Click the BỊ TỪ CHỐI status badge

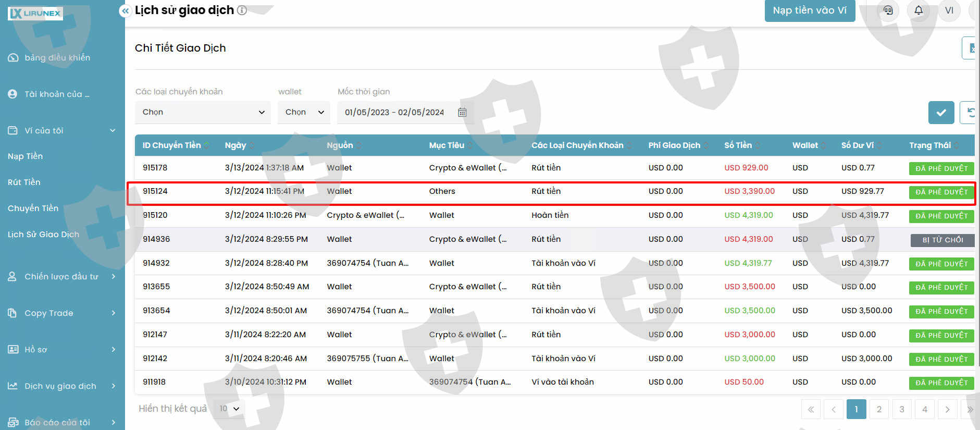942,240
